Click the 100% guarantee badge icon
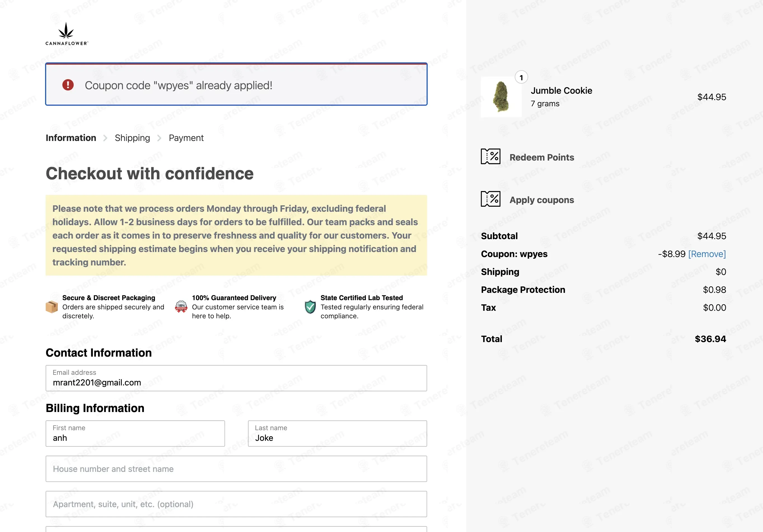Screen dimensions: 763x532 (x=181, y=307)
